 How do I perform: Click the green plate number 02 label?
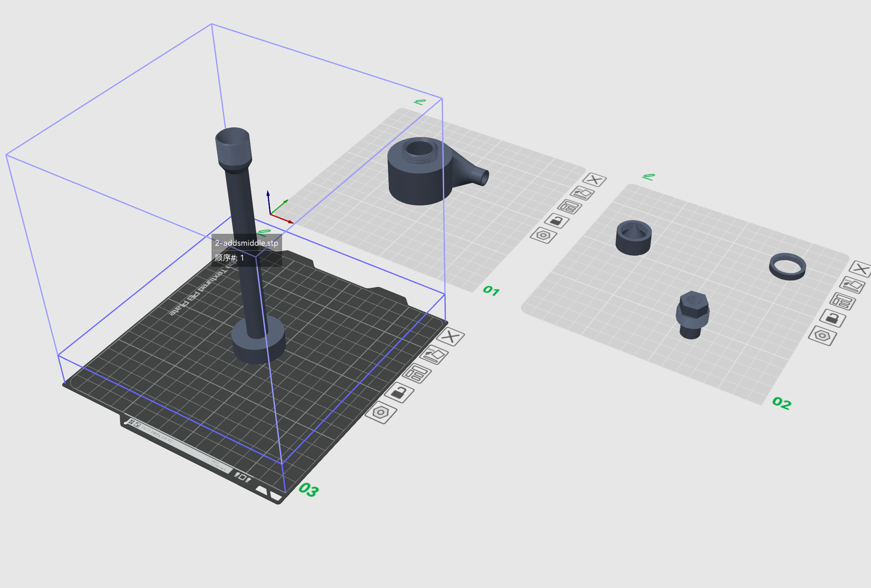click(x=782, y=403)
